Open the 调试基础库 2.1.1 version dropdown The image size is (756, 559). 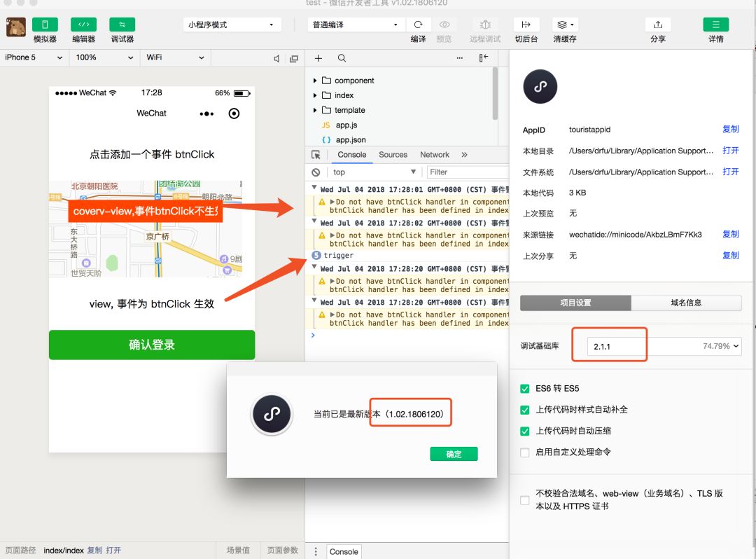tap(664, 346)
